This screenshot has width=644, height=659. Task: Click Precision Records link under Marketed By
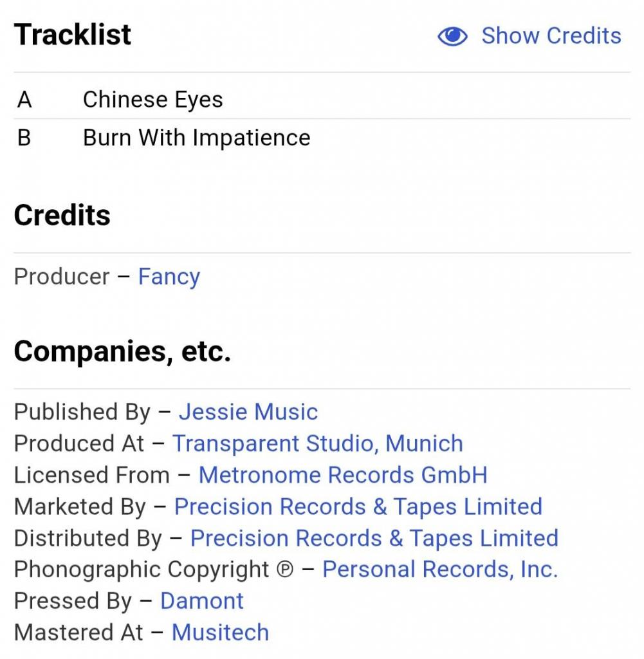point(358,506)
